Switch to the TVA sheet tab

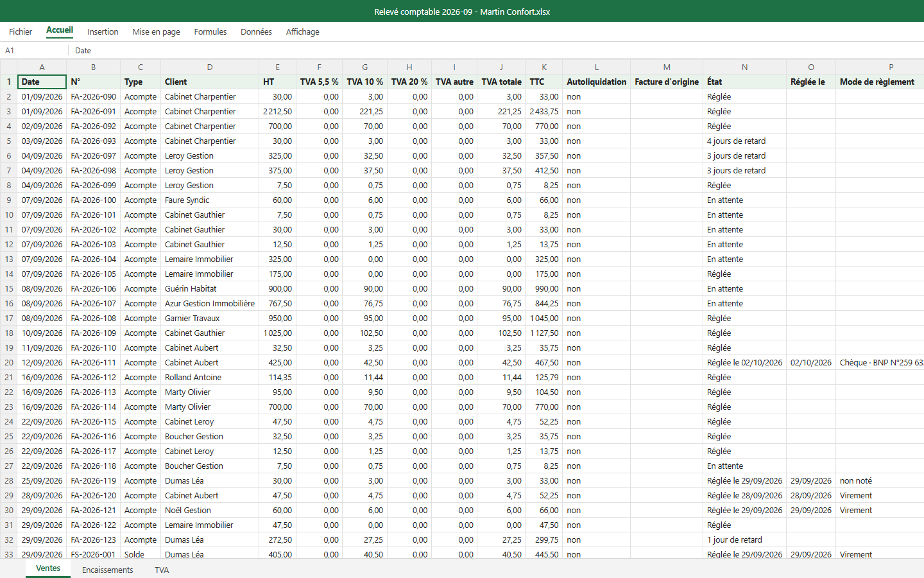click(x=162, y=570)
